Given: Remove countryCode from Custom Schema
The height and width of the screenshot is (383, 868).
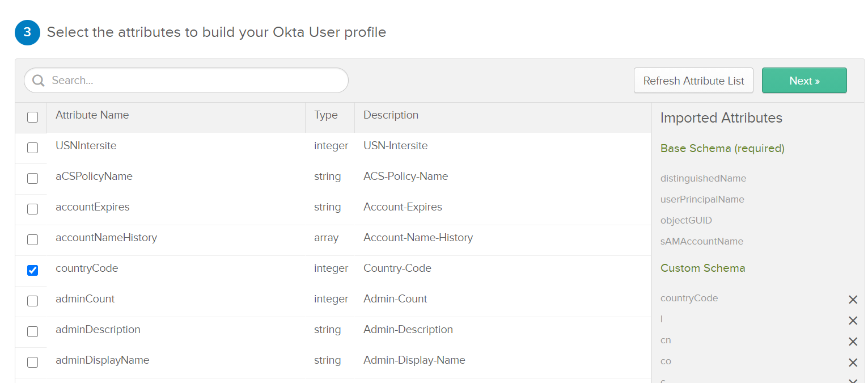Looking at the screenshot, I should click(853, 300).
